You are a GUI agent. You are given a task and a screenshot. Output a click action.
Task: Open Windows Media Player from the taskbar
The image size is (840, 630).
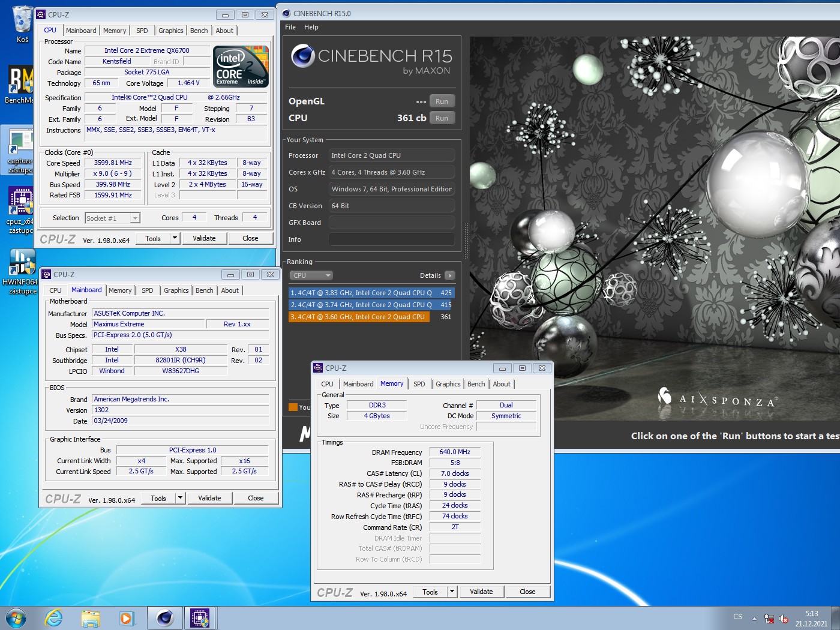(127, 618)
